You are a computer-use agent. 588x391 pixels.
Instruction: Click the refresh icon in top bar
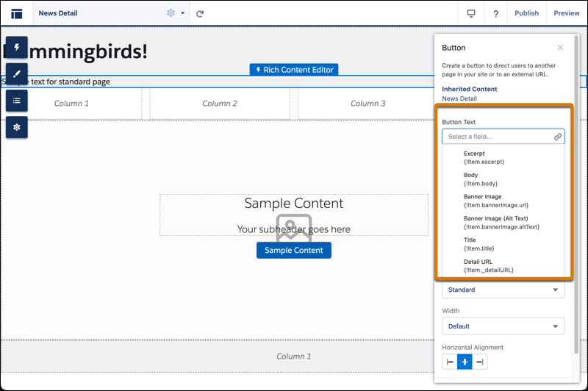(200, 13)
